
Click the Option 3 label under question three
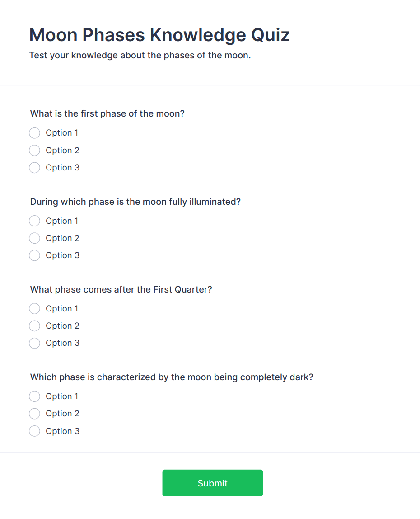click(63, 343)
